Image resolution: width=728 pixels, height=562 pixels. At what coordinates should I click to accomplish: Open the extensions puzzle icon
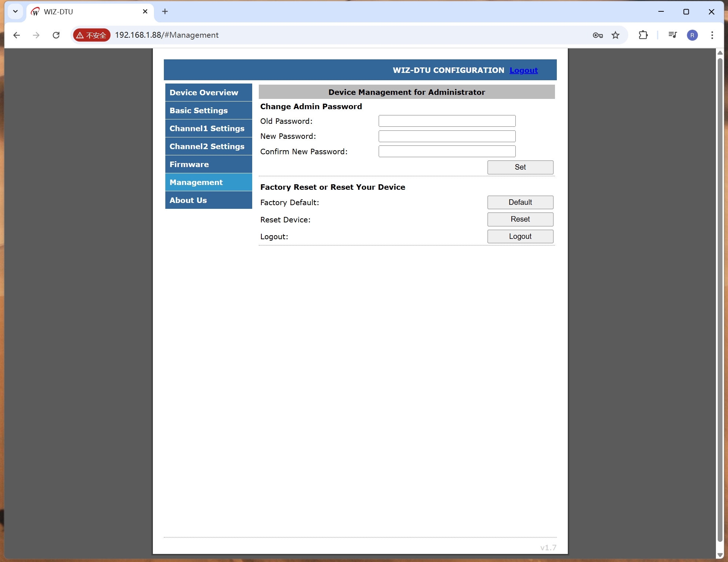coord(643,35)
